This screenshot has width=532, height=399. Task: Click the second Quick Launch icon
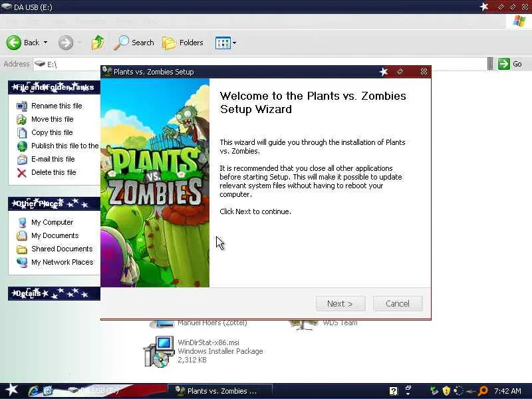pos(47,391)
